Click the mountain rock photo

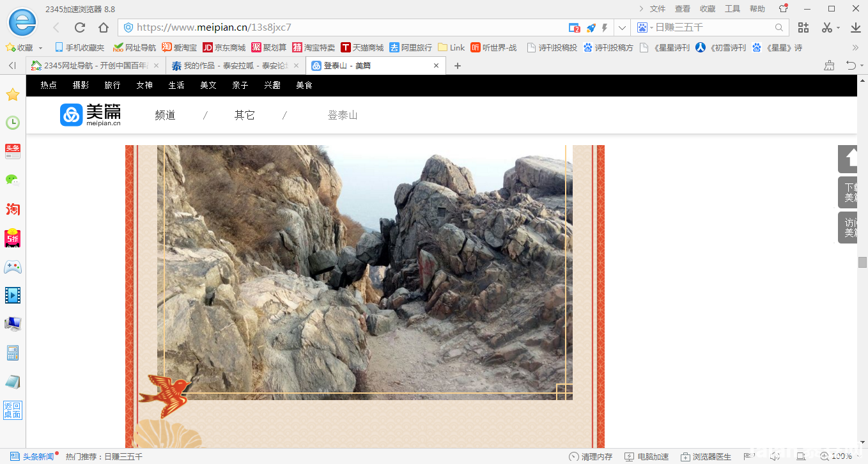point(365,272)
